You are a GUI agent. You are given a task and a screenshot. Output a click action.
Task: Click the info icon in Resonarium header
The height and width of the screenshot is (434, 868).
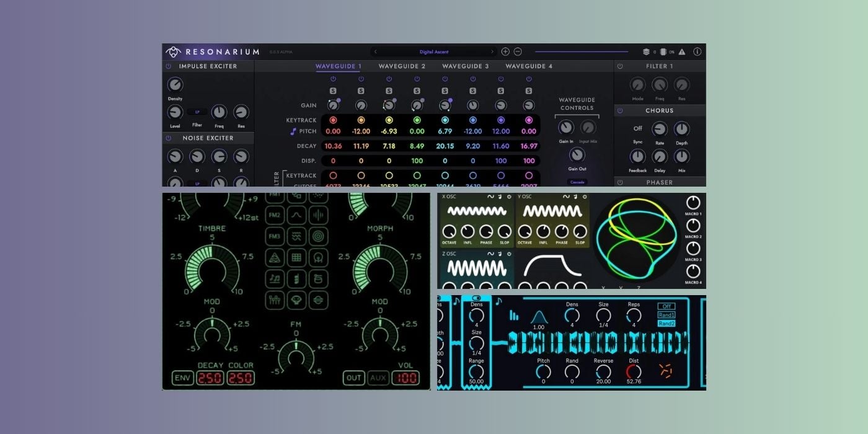(697, 52)
